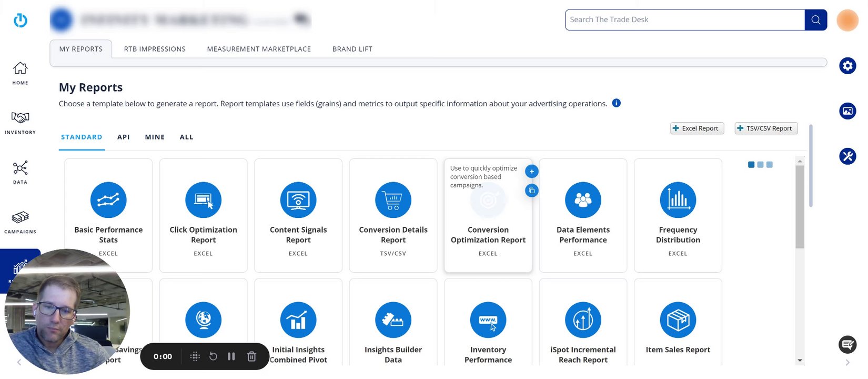Select Content Signals Report icon
868x379 pixels.
[298, 200]
